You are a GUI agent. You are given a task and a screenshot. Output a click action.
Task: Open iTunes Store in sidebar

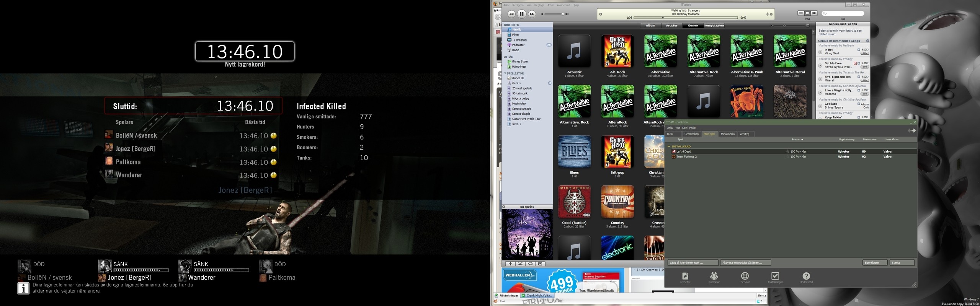[527, 62]
